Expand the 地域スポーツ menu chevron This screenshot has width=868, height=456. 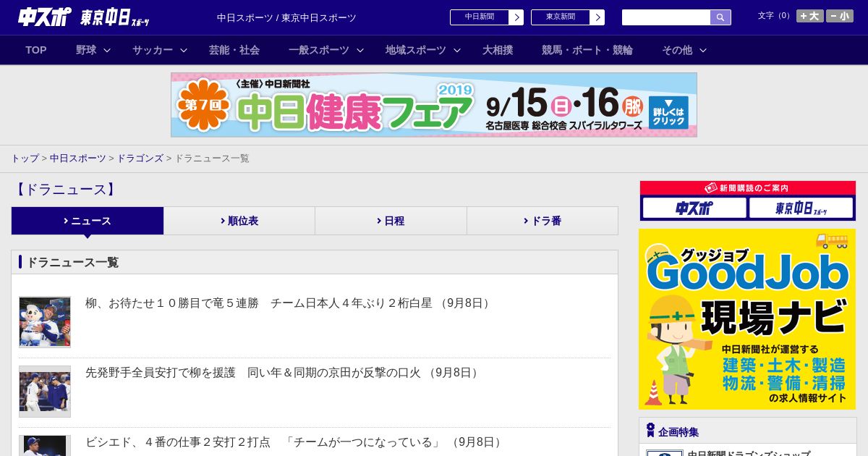457,51
